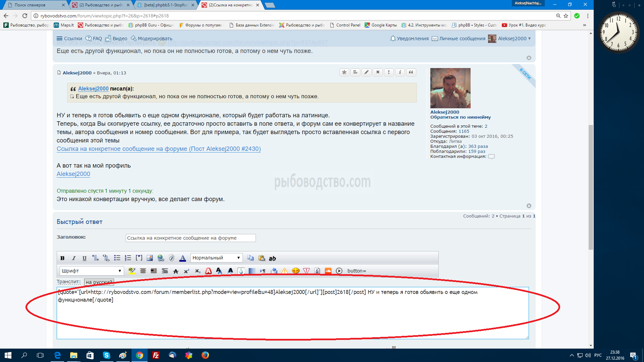The width and height of the screenshot is (644, 362).
Task: Click the insert image BBCode icon
Action: click(x=150, y=258)
